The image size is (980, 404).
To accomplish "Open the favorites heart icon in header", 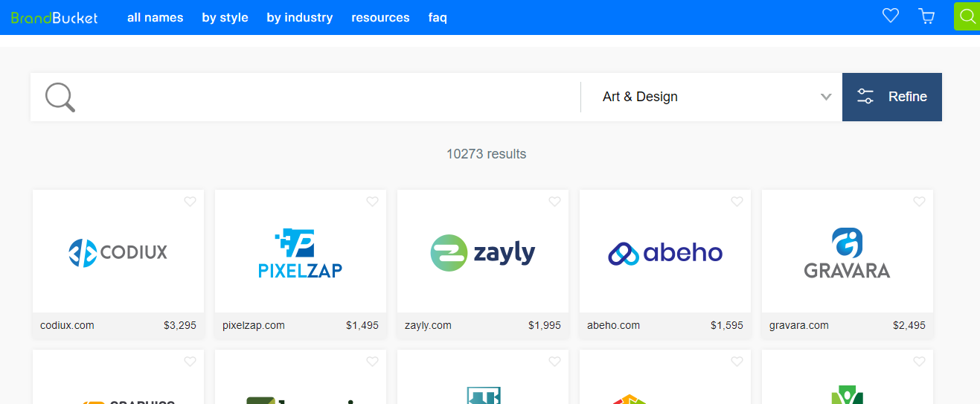I will (x=891, y=16).
